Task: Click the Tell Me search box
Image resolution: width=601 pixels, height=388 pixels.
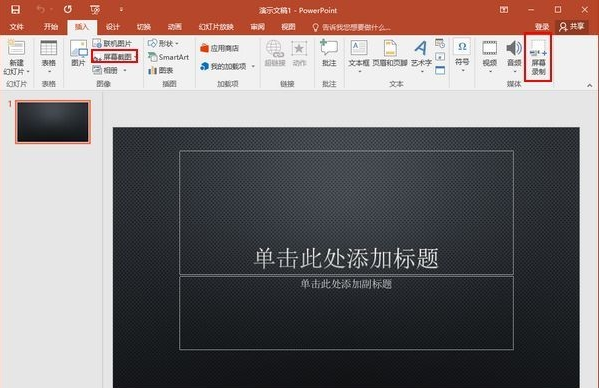Action: [x=352, y=27]
